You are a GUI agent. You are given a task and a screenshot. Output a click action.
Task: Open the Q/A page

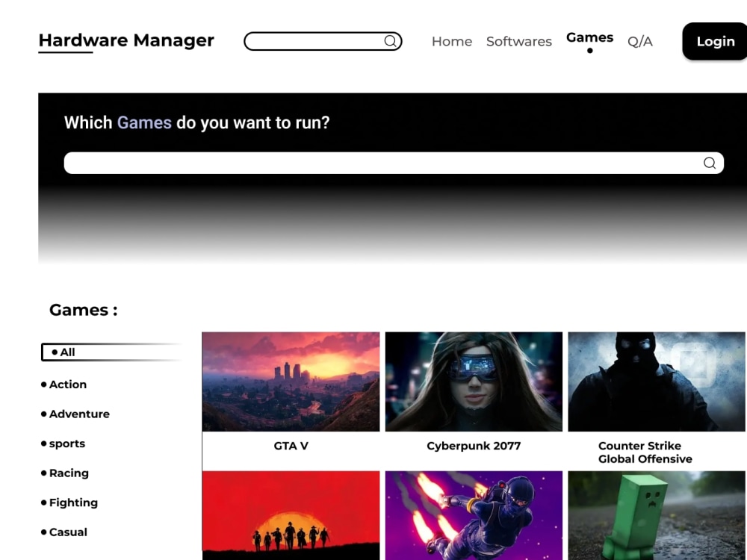[640, 41]
